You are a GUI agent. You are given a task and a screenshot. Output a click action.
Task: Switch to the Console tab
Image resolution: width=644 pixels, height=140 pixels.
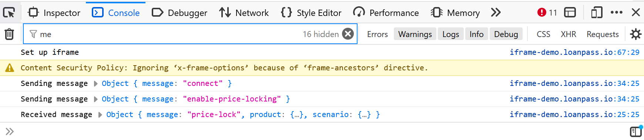click(116, 13)
